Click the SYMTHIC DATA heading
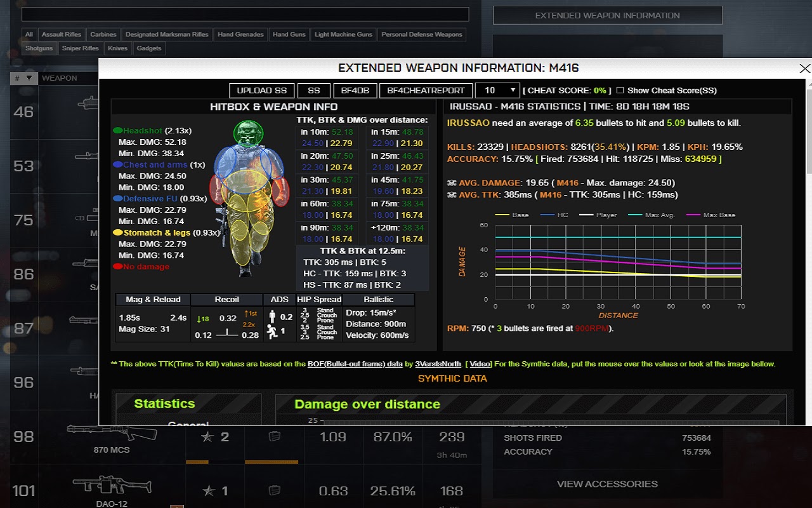 click(x=452, y=378)
